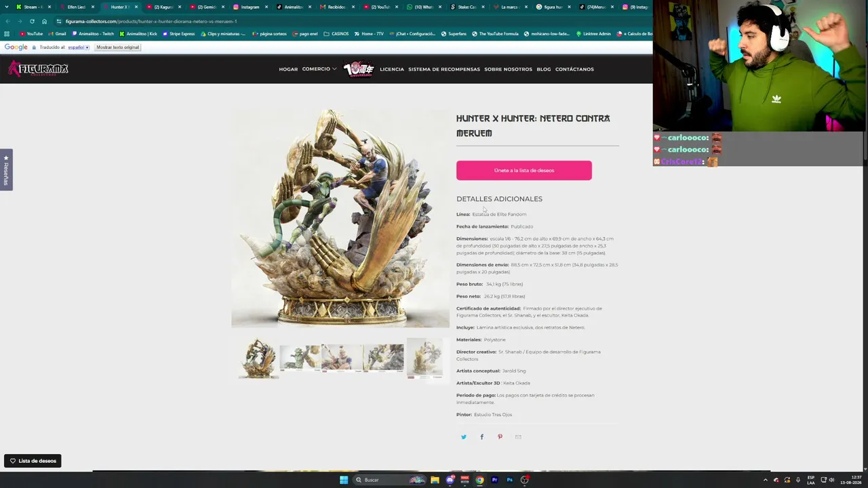
Task: Open página sorteos bookmark
Action: (x=269, y=33)
